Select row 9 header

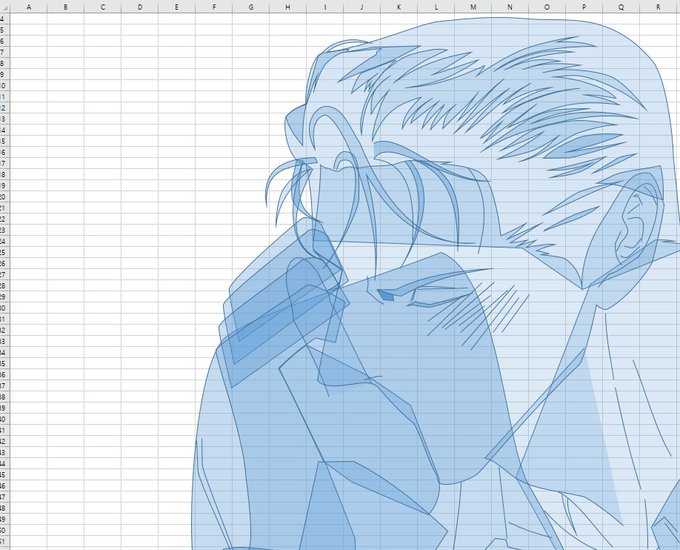pos(5,75)
